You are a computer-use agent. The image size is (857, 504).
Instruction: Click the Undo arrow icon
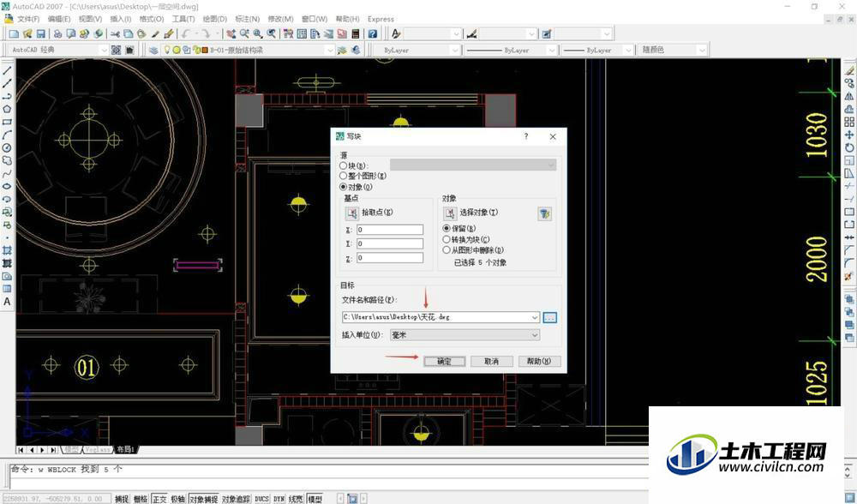(x=186, y=34)
